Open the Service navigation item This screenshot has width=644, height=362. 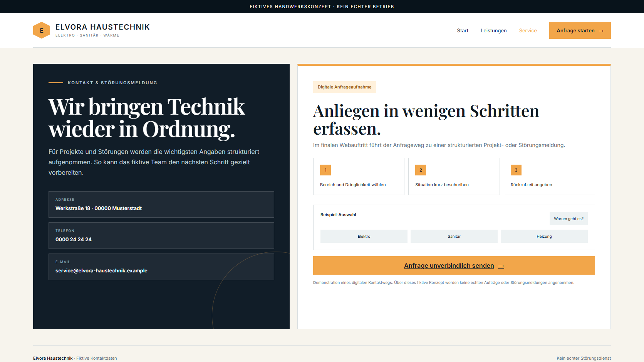coord(528,30)
